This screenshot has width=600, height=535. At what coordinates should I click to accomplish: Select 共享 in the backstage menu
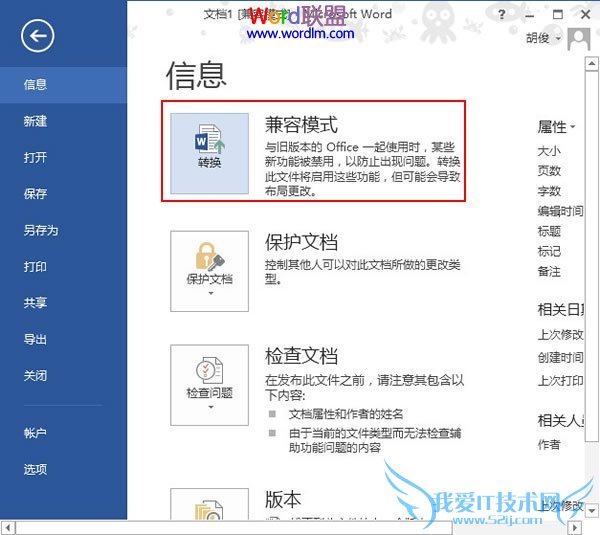coord(64,303)
